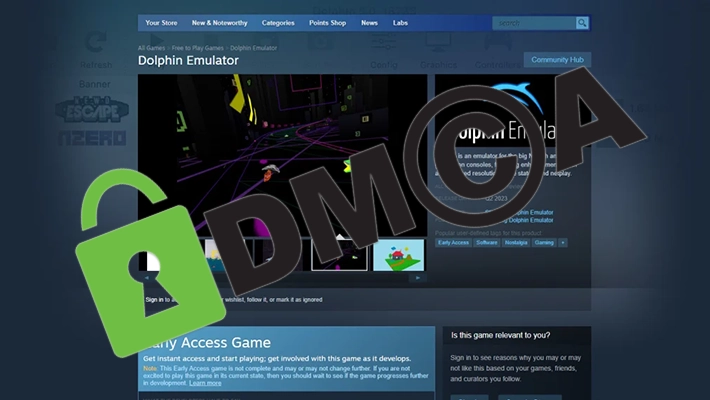Click the Q2 2023 release date text

[x=496, y=198]
